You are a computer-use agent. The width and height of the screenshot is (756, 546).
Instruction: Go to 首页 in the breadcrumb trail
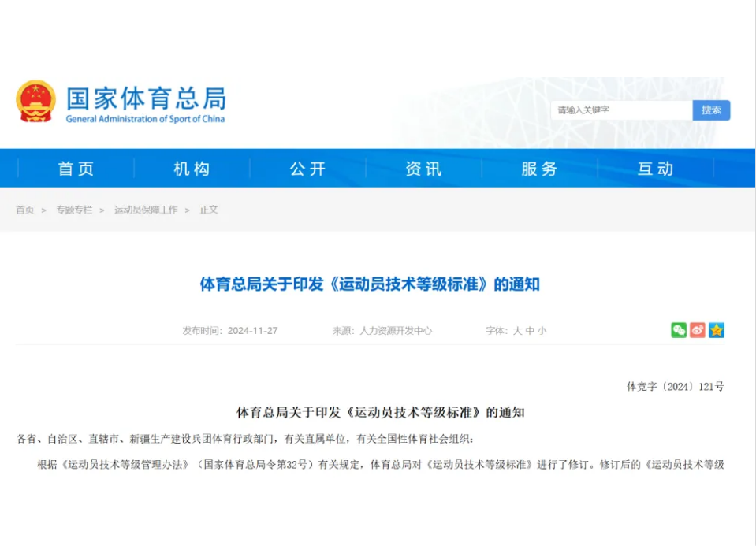click(x=25, y=210)
